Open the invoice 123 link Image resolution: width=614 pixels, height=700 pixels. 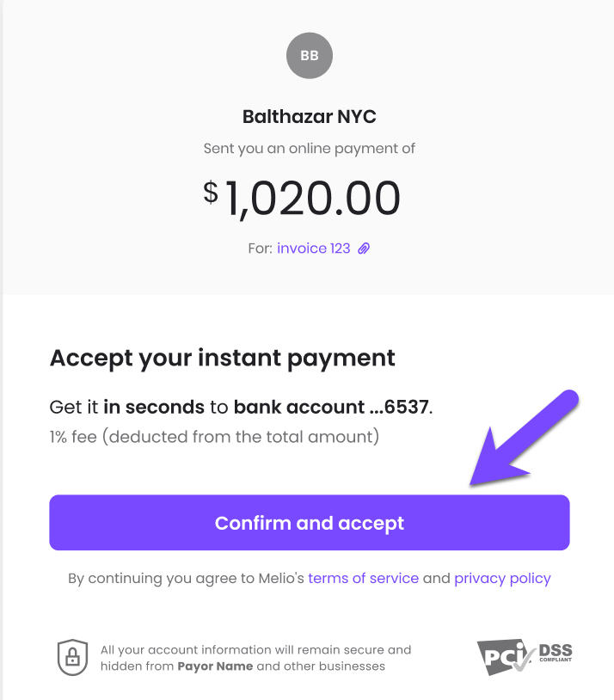point(314,249)
